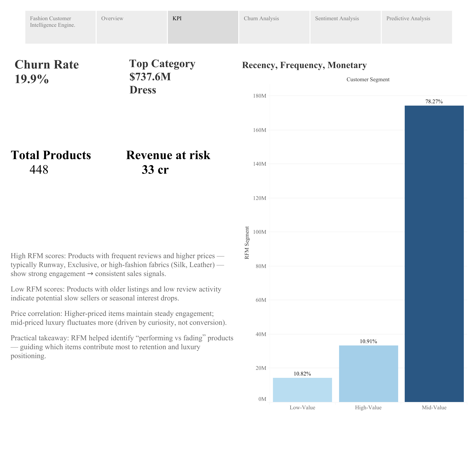Go to Predictive Analysis tab
This screenshot has height=452, width=476.
tap(416, 27)
